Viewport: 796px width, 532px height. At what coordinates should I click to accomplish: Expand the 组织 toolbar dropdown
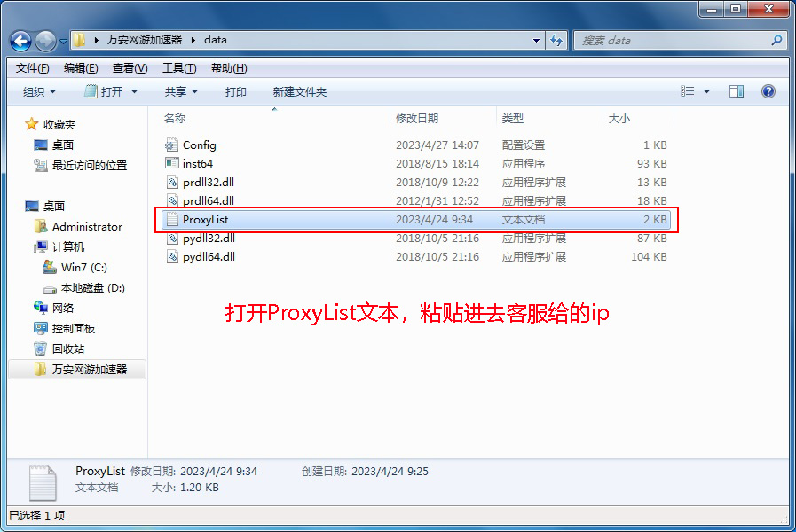tap(40, 92)
